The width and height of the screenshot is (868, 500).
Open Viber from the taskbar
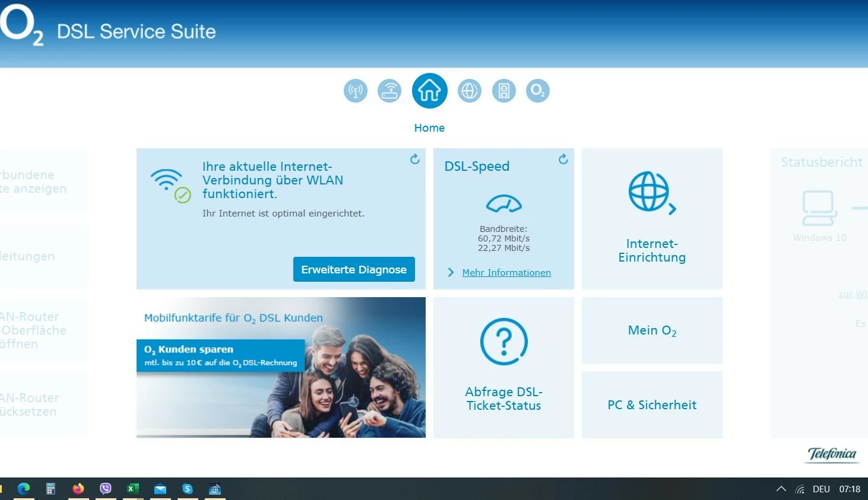pyautogui.click(x=106, y=489)
